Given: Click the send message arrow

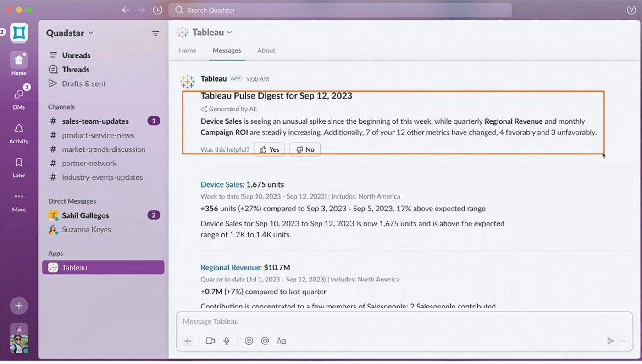Looking at the screenshot, I should pyautogui.click(x=610, y=341).
